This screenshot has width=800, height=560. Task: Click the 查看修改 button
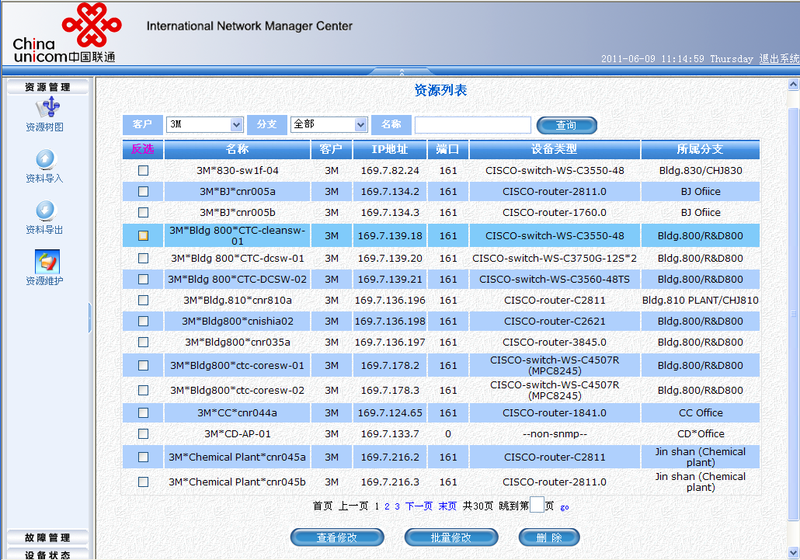tap(337, 537)
